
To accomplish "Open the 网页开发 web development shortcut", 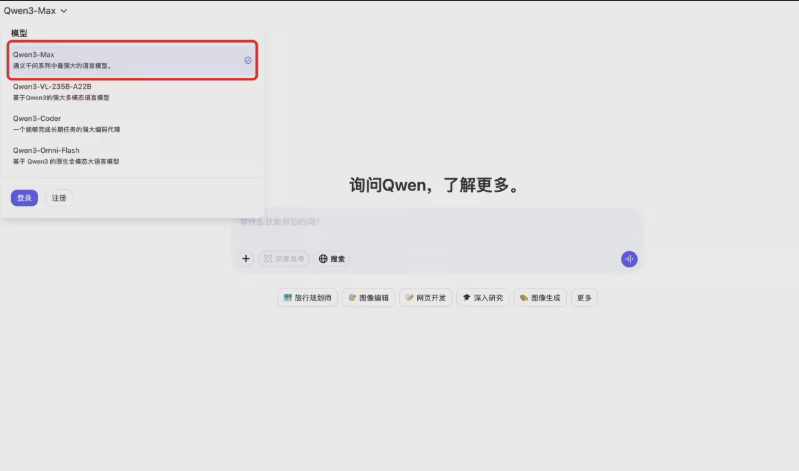I will click(x=425, y=298).
